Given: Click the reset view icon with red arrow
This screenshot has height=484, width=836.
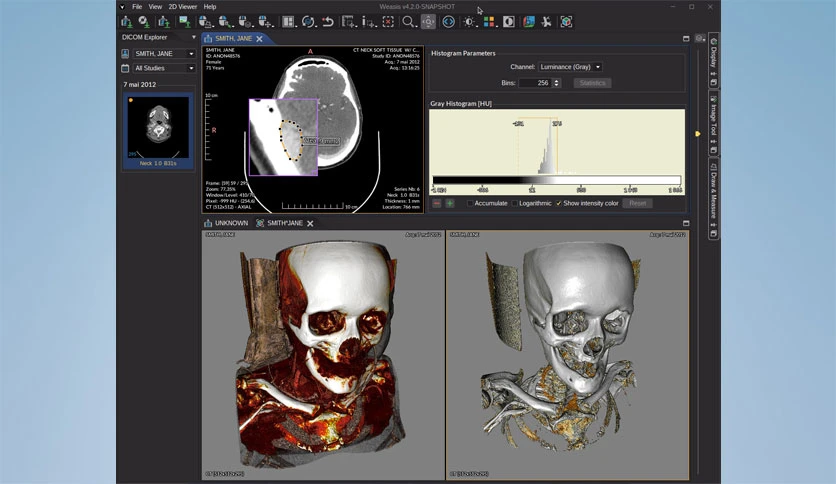Looking at the screenshot, I should point(328,22).
